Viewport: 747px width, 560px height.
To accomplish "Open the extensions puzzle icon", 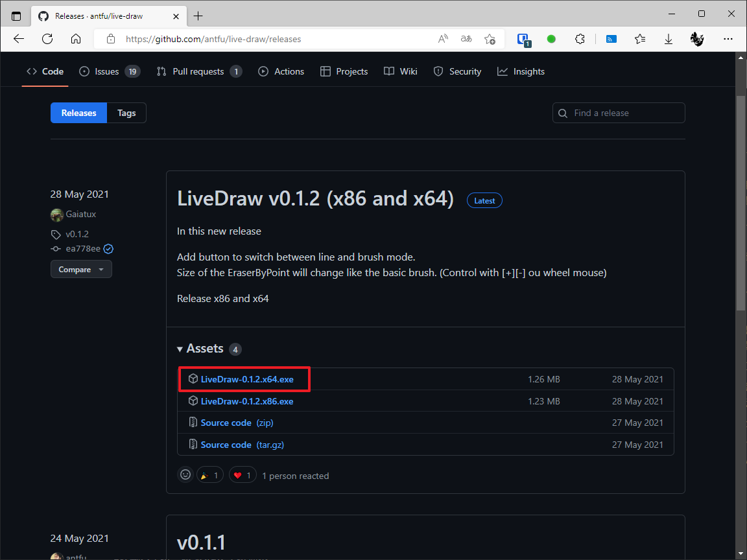I will click(x=580, y=39).
